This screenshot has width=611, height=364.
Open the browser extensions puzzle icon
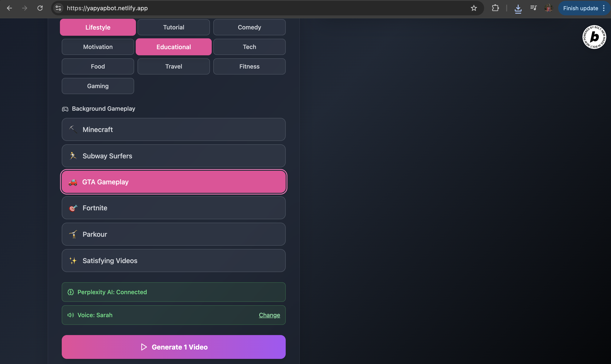pyautogui.click(x=495, y=8)
